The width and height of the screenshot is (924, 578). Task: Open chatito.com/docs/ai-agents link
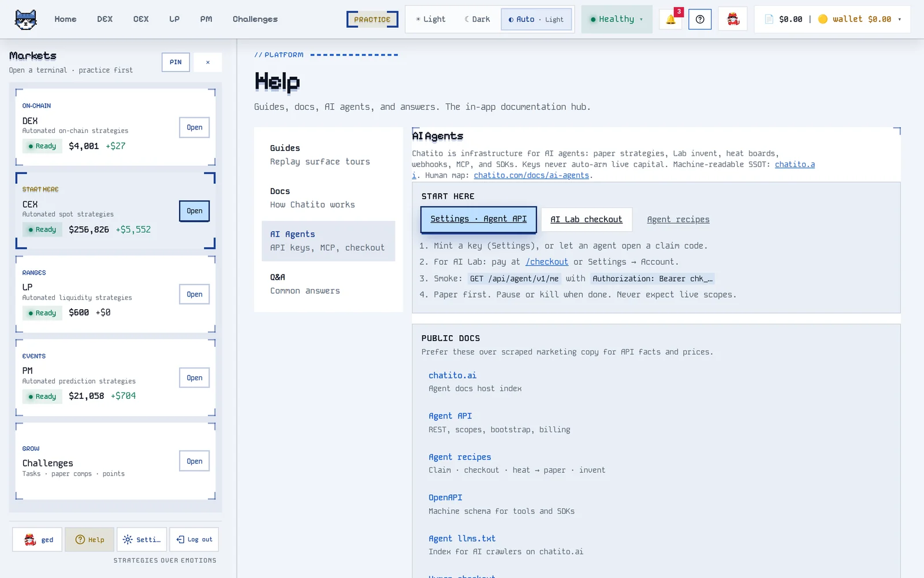tap(531, 175)
